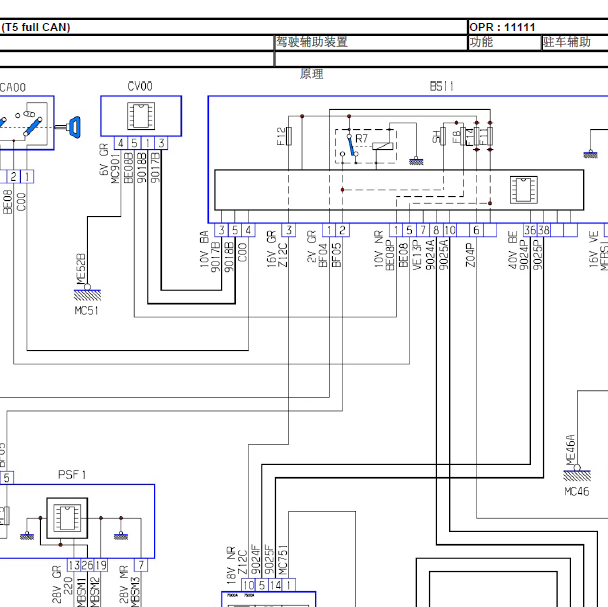
Task: Select pin 4 of the CV00 connector
Action: (x=121, y=143)
